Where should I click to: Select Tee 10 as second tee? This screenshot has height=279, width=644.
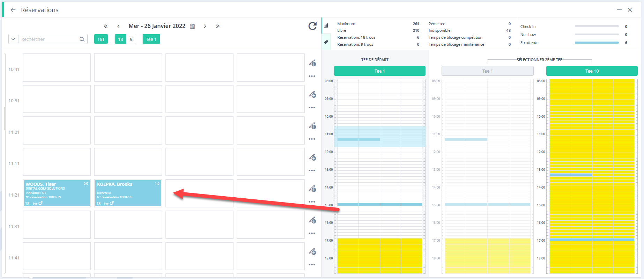[x=592, y=71]
